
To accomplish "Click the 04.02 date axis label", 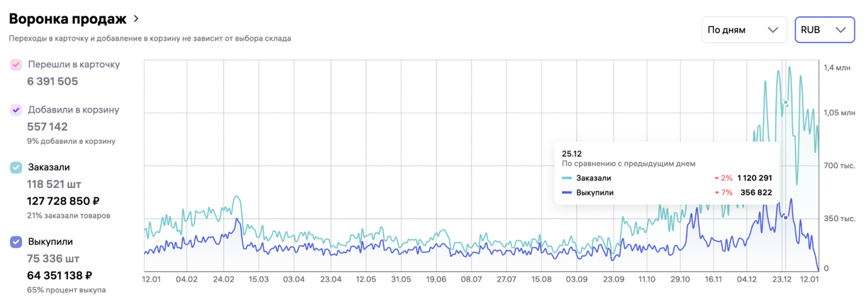I will [187, 279].
